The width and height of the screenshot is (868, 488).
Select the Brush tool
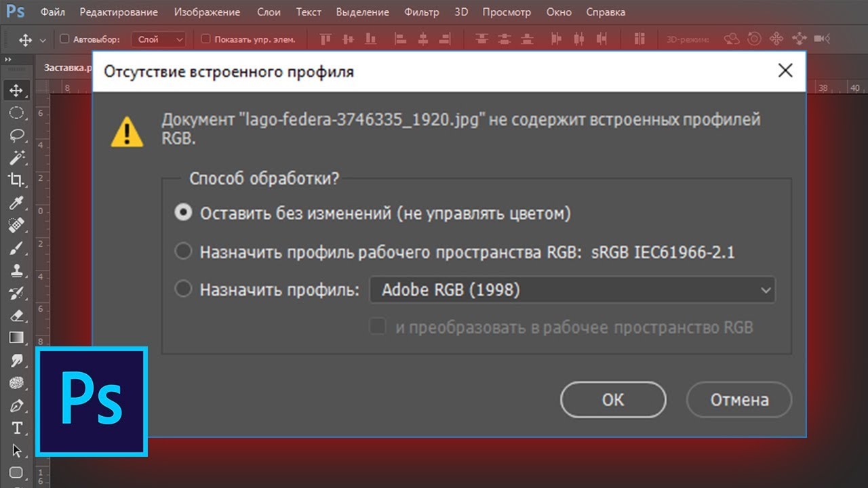pos(16,247)
